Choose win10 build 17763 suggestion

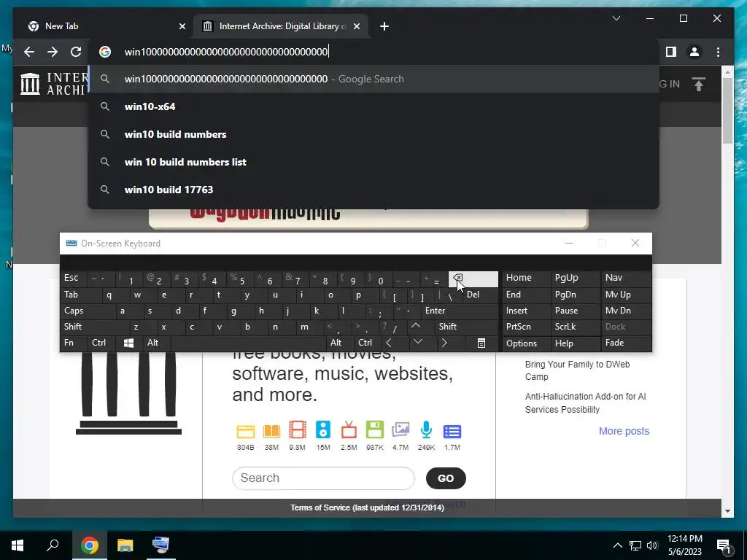pyautogui.click(x=373, y=190)
